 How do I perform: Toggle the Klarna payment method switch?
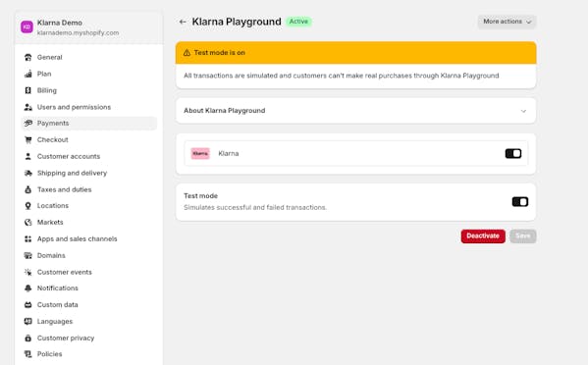click(x=513, y=153)
